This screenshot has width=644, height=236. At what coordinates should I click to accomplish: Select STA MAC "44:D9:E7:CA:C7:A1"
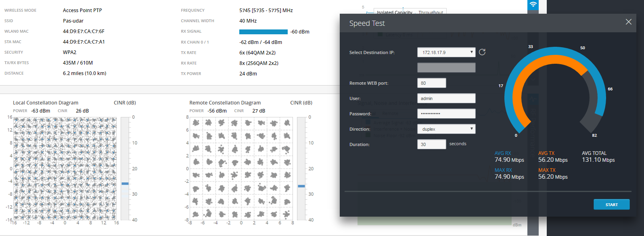84,42
